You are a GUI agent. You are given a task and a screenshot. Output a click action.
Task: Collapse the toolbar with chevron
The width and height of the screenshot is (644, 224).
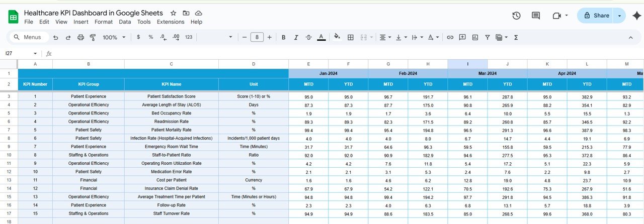[631, 37]
